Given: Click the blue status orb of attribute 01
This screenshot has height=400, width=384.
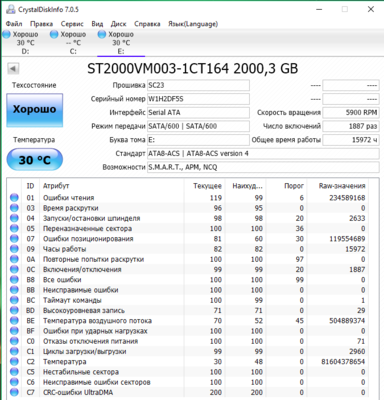Looking at the screenshot, I should (x=14, y=198).
